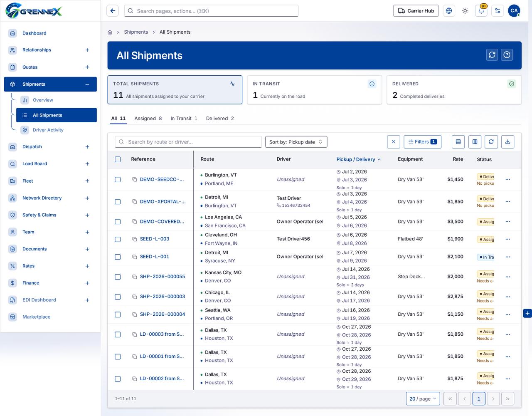532x416 pixels.
Task: Copy the SEED-L-003 reference icon
Action: pos(135,239)
